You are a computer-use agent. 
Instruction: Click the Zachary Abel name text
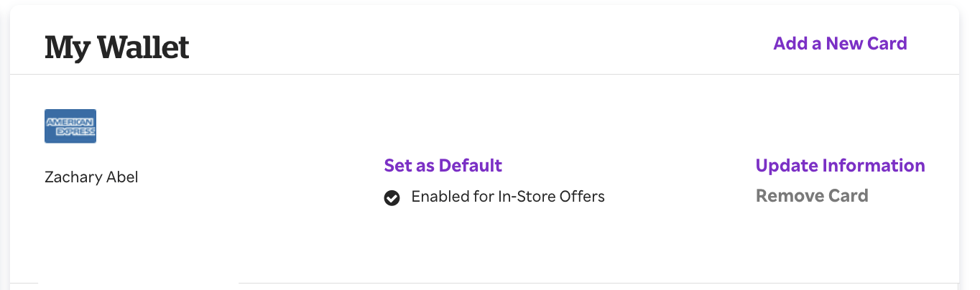(x=91, y=177)
